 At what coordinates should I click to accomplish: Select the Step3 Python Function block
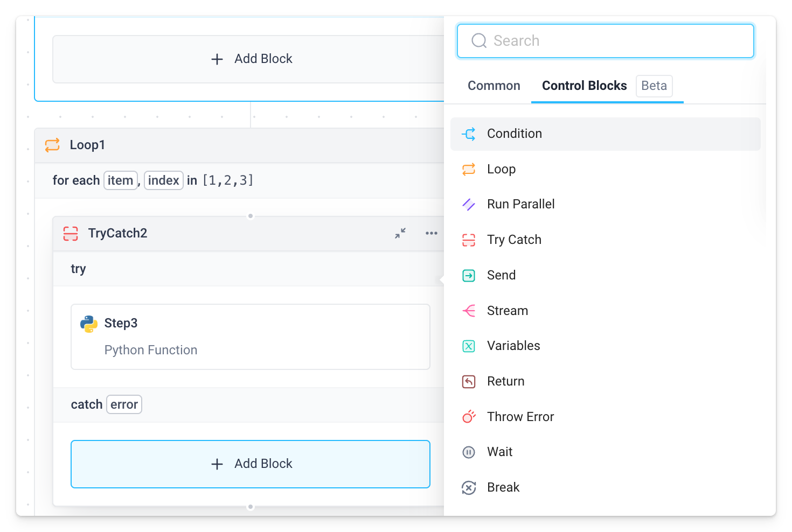point(251,337)
